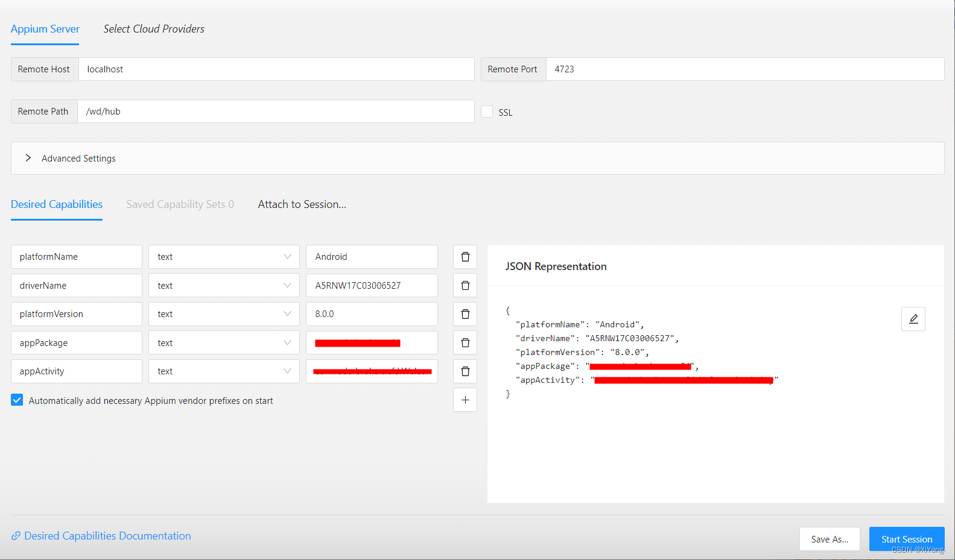Add a new capability with plus button
Screen dimensions: 955x560
(465, 400)
